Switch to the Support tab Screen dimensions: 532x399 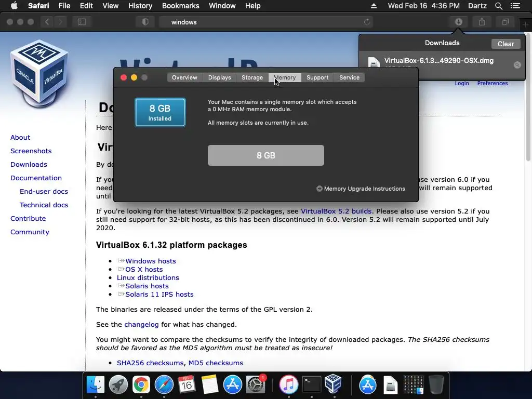tap(317, 77)
